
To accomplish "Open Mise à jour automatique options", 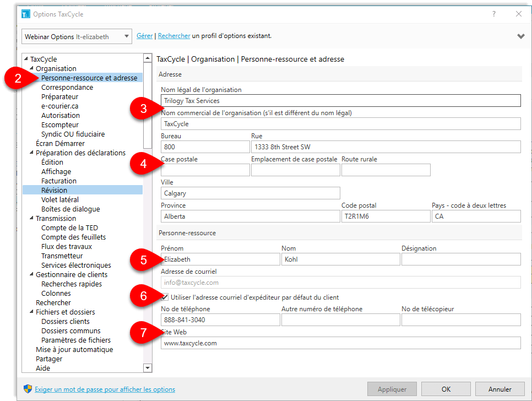I will pos(74,349).
